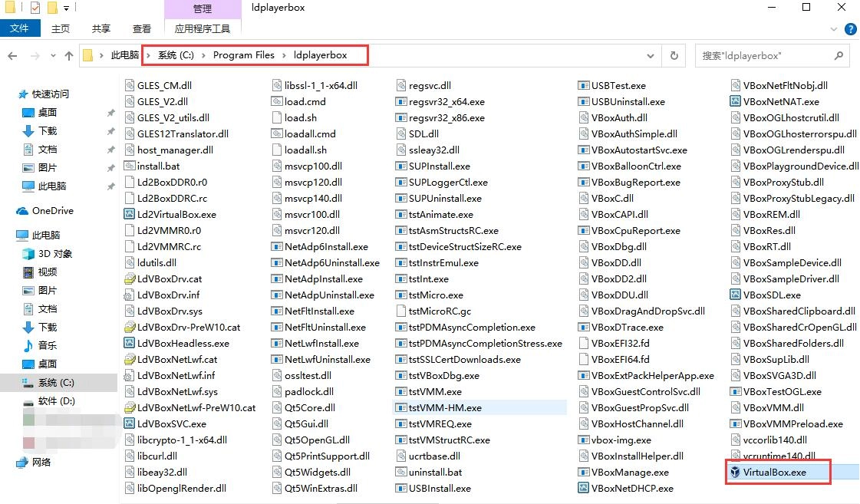Viewport: 860px width, 504px height.
Task: Select the VBoxVMM.dll file
Action: (766, 408)
